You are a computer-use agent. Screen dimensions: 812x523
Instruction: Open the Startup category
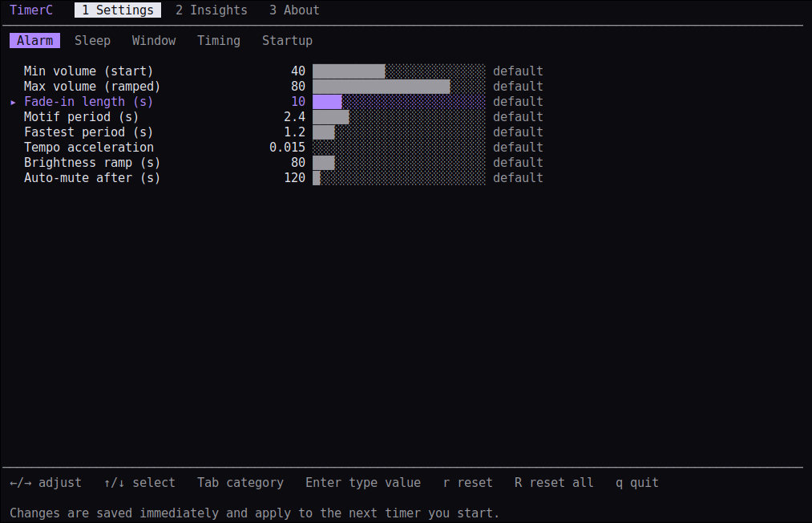287,40
